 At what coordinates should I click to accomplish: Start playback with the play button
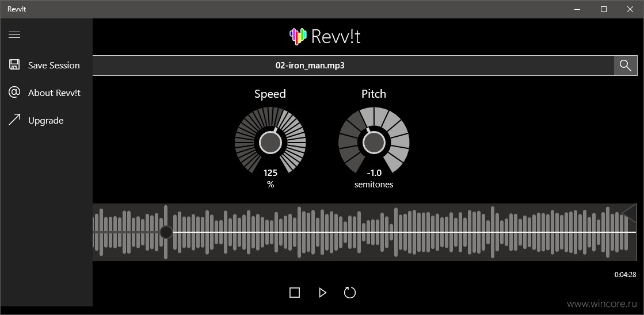[322, 293]
